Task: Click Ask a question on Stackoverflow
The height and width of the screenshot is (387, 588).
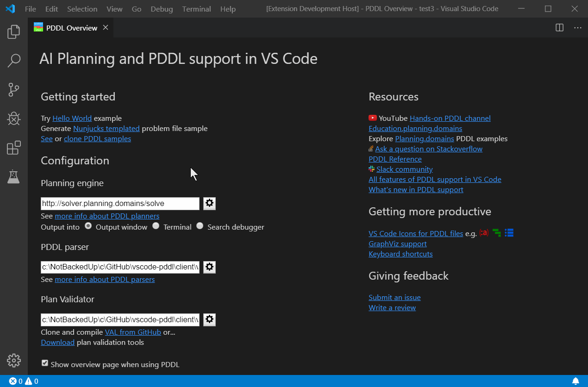Action: point(429,149)
